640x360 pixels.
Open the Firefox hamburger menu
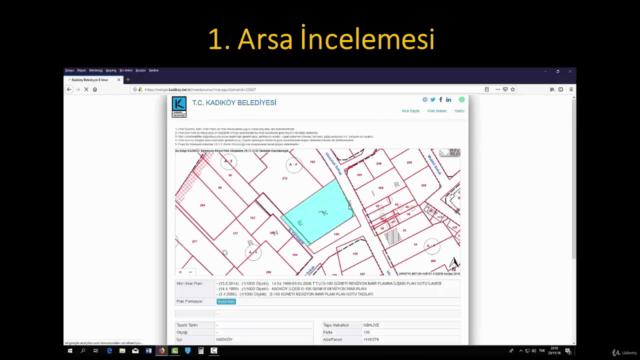[571, 89]
